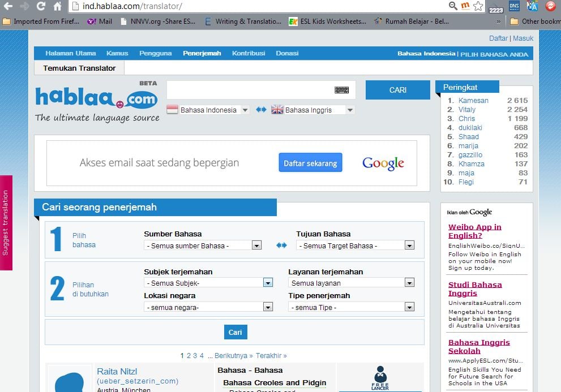Open the Semua sumber Bahasa dropdown
The width and height of the screenshot is (561, 392).
point(256,245)
